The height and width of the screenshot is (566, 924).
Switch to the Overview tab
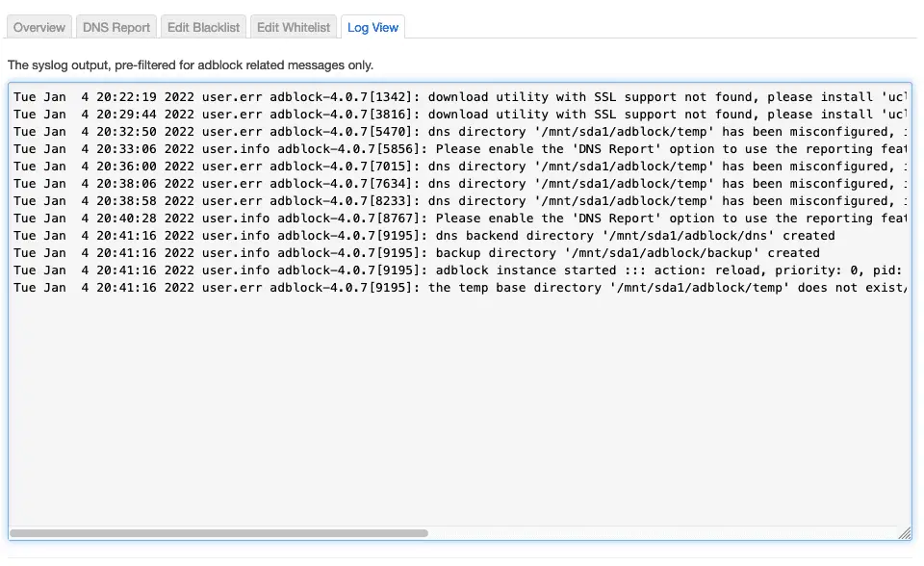click(x=39, y=27)
